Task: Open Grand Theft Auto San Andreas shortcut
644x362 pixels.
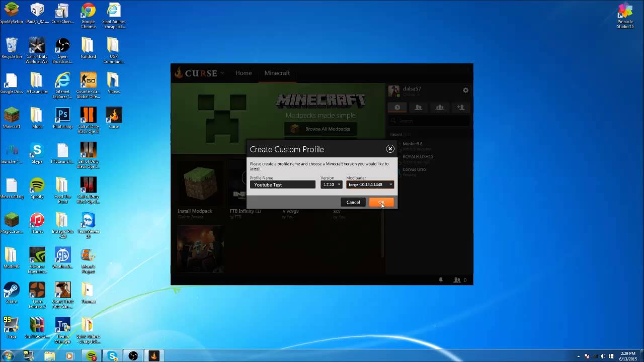Action: [x=62, y=295]
